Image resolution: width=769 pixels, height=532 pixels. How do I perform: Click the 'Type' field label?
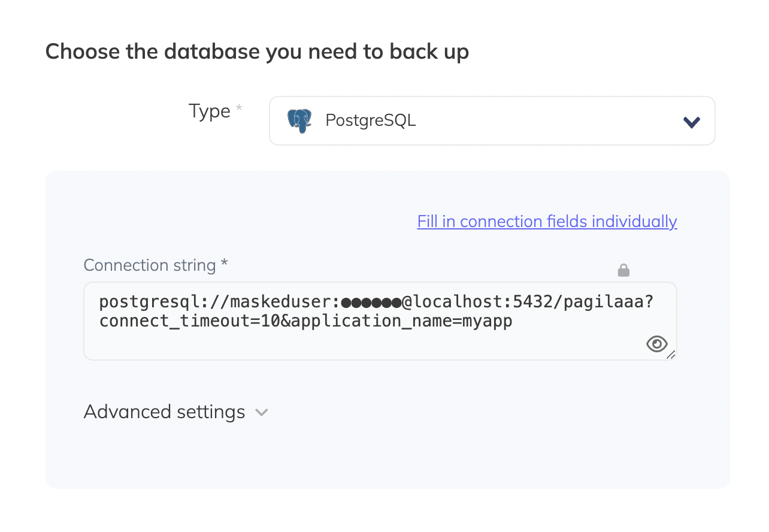coord(210,111)
